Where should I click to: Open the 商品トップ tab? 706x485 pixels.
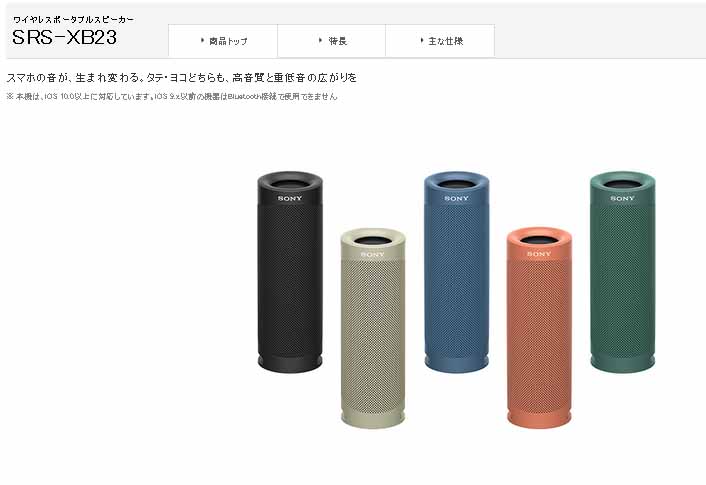click(x=223, y=41)
